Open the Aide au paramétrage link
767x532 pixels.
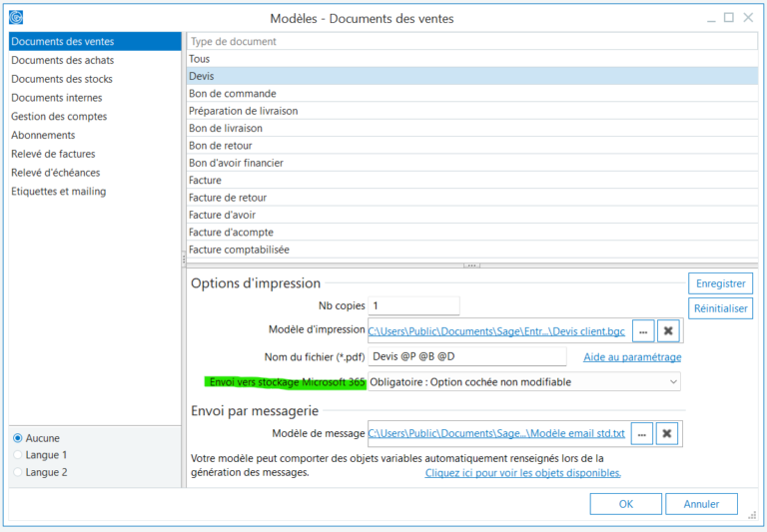(x=632, y=357)
